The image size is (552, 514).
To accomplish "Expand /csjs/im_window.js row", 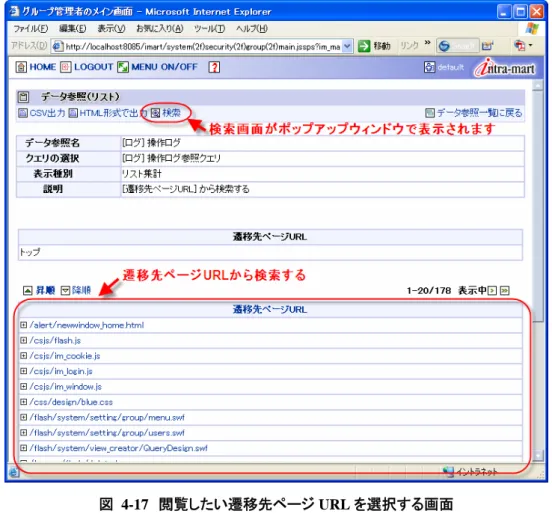I will coord(24,387).
